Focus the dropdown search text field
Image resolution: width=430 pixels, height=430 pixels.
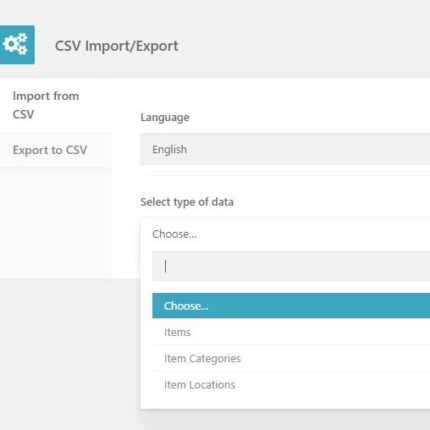[291, 266]
